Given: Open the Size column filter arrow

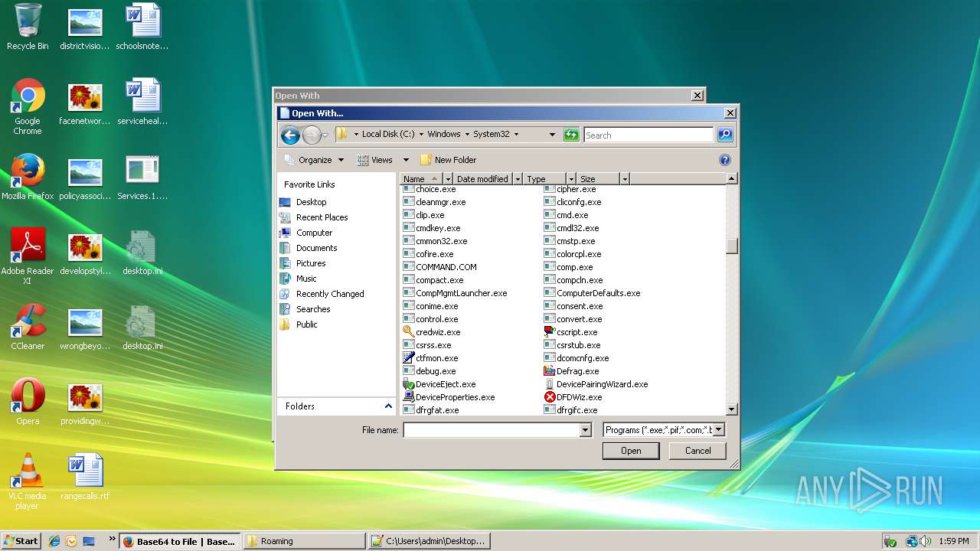Looking at the screenshot, I should coord(625,179).
